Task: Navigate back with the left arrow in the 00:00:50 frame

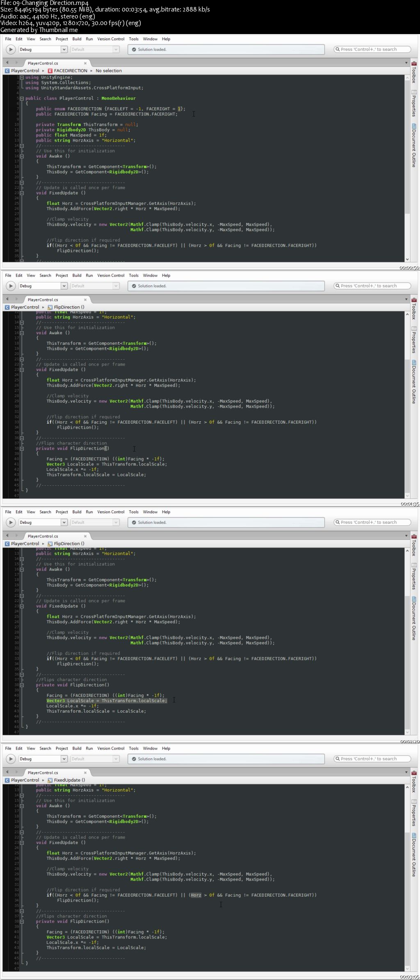Action: [x=7, y=63]
